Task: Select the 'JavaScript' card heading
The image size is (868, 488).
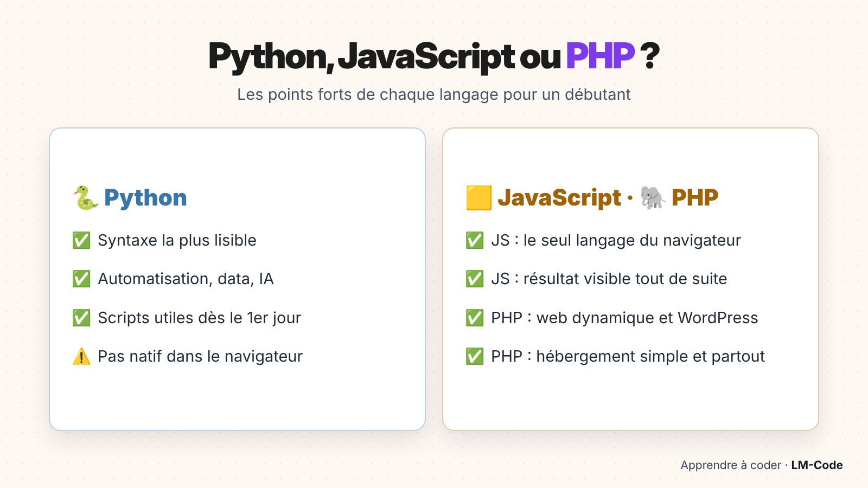Action: (559, 198)
